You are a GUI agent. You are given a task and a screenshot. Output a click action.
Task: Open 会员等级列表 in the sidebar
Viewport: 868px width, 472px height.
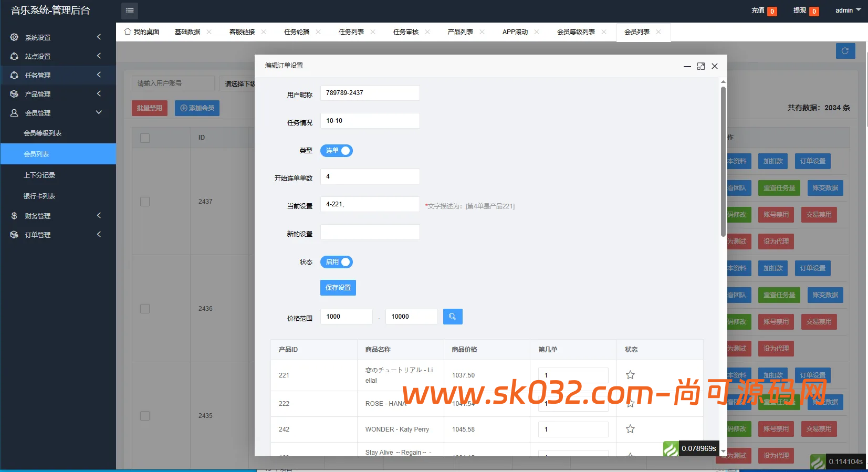pyautogui.click(x=43, y=133)
